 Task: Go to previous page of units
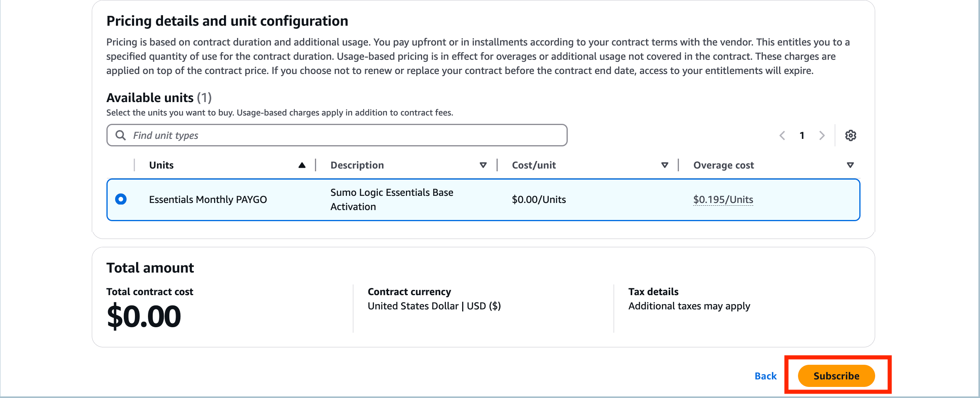pos(782,135)
